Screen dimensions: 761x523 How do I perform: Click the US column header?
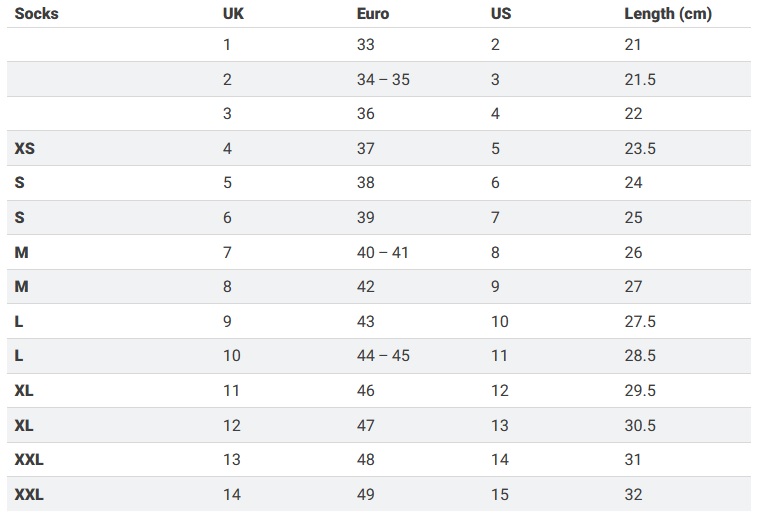coord(500,14)
